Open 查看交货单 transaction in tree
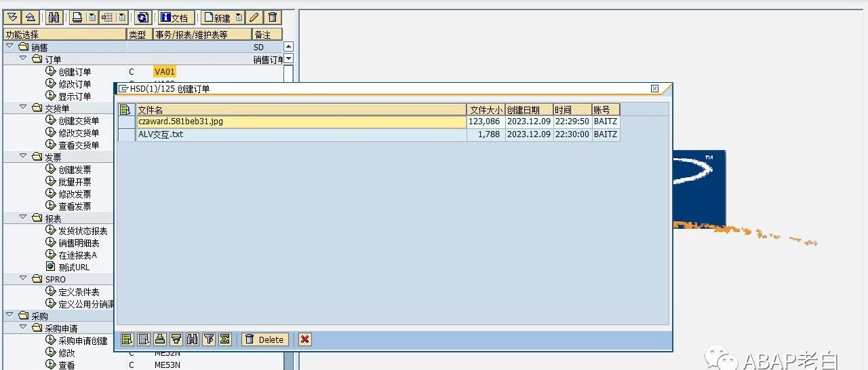Screen dimensions: 868x370 [x=79, y=145]
